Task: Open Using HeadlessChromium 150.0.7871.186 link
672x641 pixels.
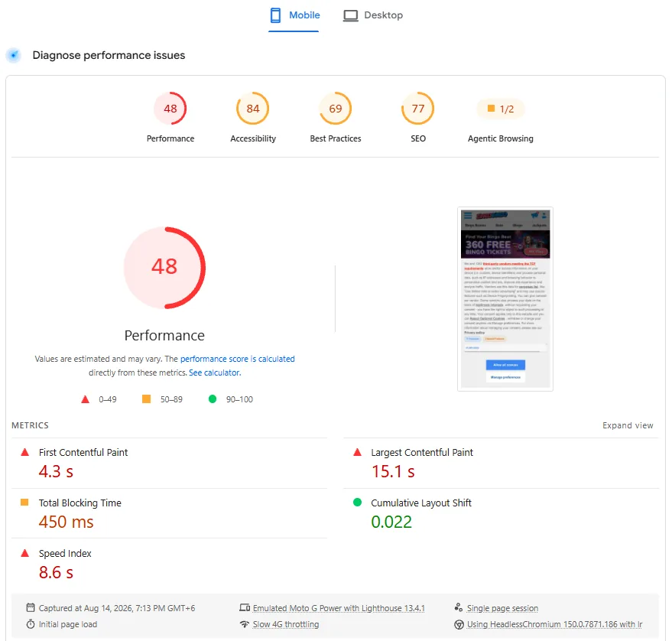Action: [554, 624]
